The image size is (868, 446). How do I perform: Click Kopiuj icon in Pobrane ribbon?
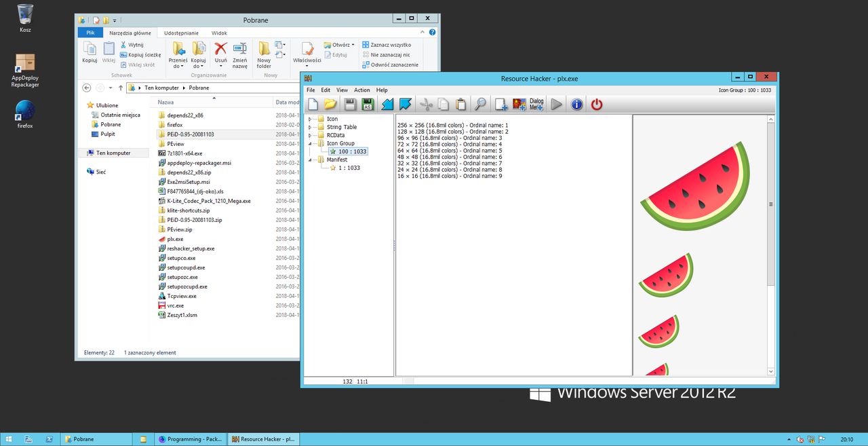tap(90, 52)
